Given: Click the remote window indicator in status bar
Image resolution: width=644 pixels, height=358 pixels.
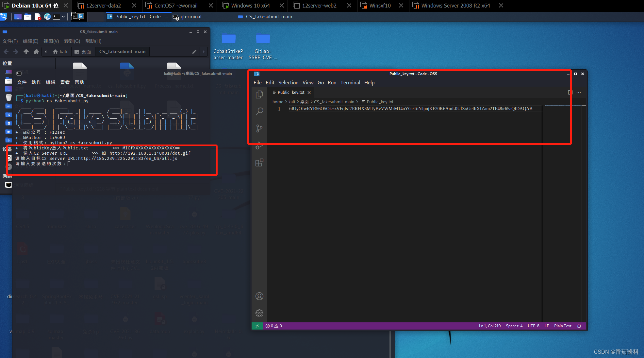Looking at the screenshot, I should tap(257, 326).
